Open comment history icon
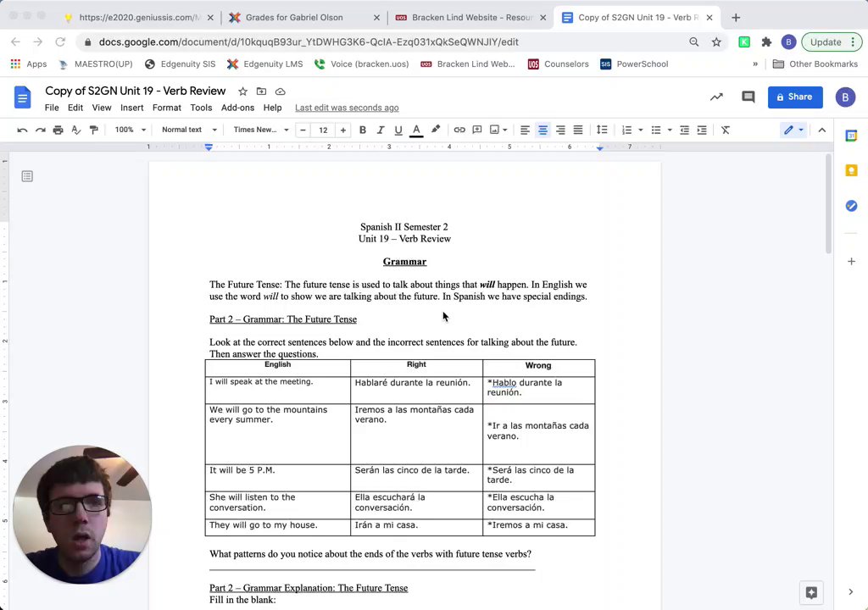Image resolution: width=868 pixels, height=610 pixels. coord(748,97)
